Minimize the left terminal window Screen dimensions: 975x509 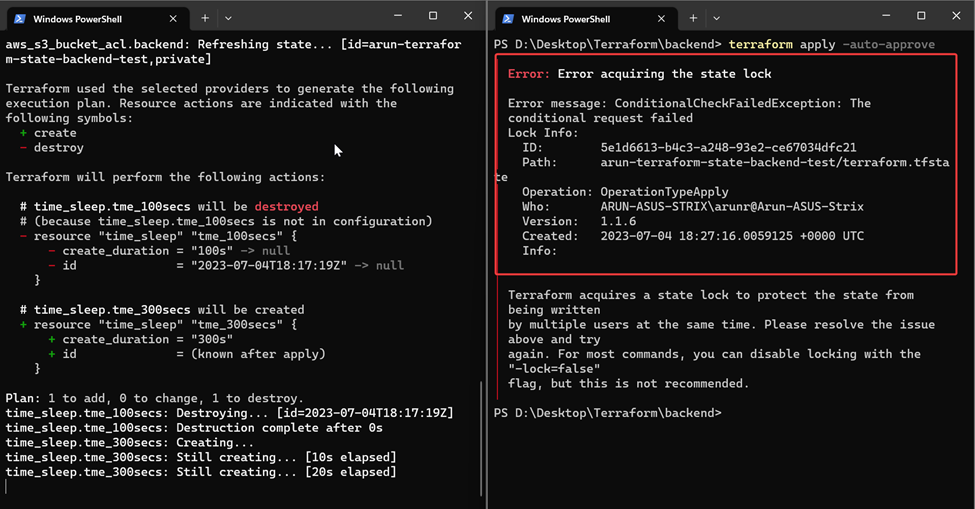click(x=398, y=16)
